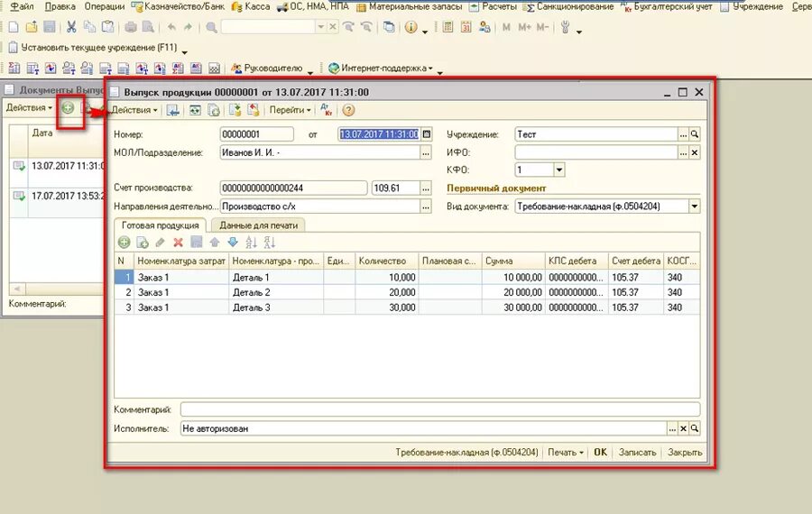Open the Операции menu
This screenshot has height=514, width=812.
[104, 6]
